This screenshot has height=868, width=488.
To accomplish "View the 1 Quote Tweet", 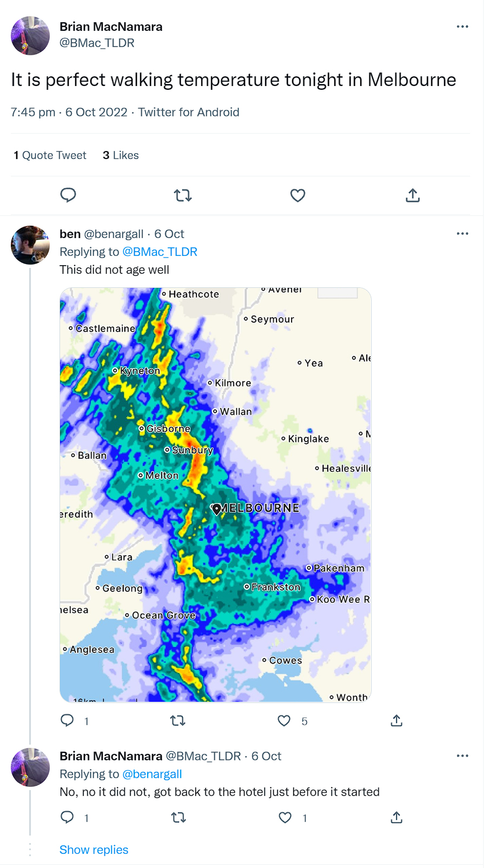I will coord(49,155).
